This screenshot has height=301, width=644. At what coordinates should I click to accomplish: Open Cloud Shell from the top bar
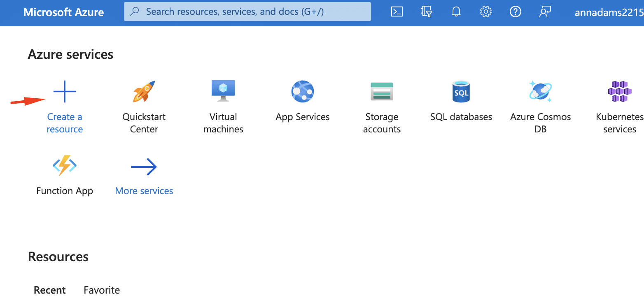(397, 12)
